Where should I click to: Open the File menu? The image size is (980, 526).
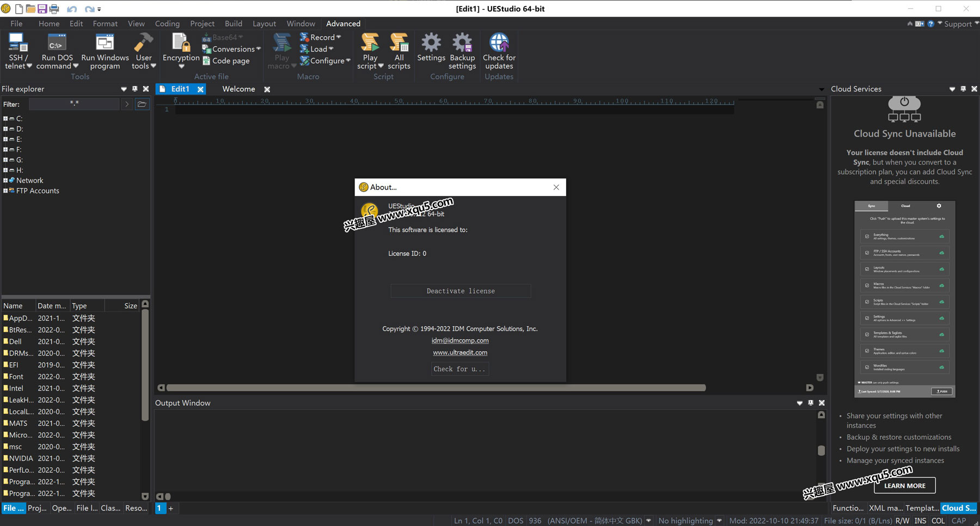(x=16, y=23)
